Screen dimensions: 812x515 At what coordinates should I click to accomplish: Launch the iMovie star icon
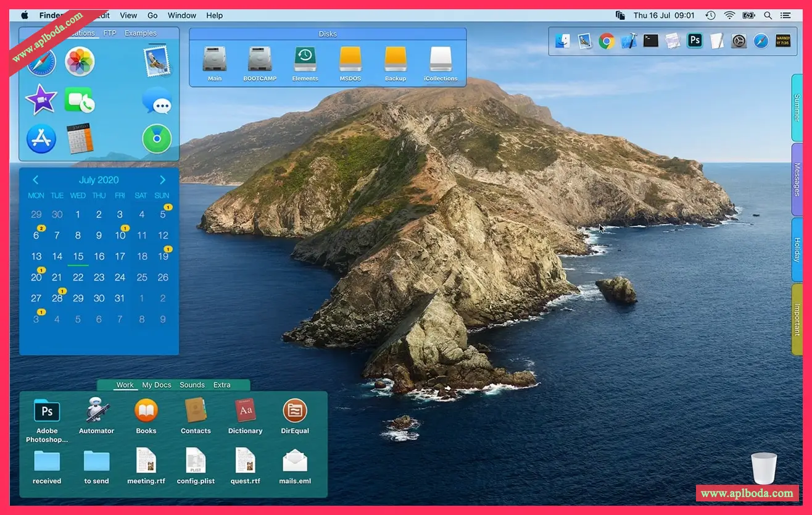click(41, 99)
